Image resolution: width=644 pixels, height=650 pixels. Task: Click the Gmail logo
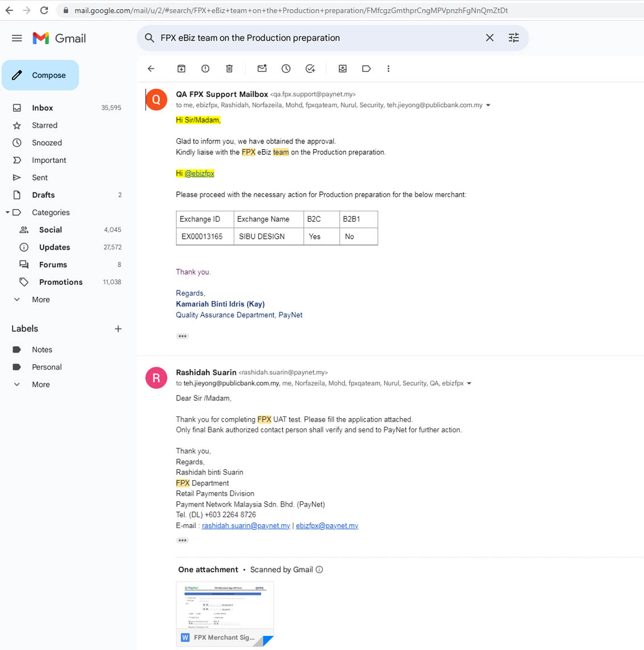(59, 38)
